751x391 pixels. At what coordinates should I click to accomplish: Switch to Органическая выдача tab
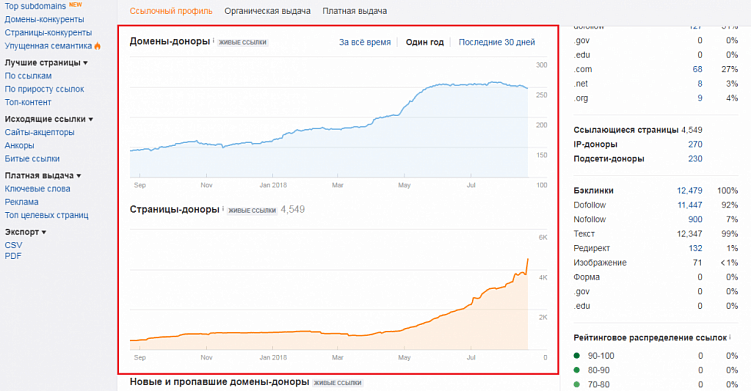click(x=267, y=11)
